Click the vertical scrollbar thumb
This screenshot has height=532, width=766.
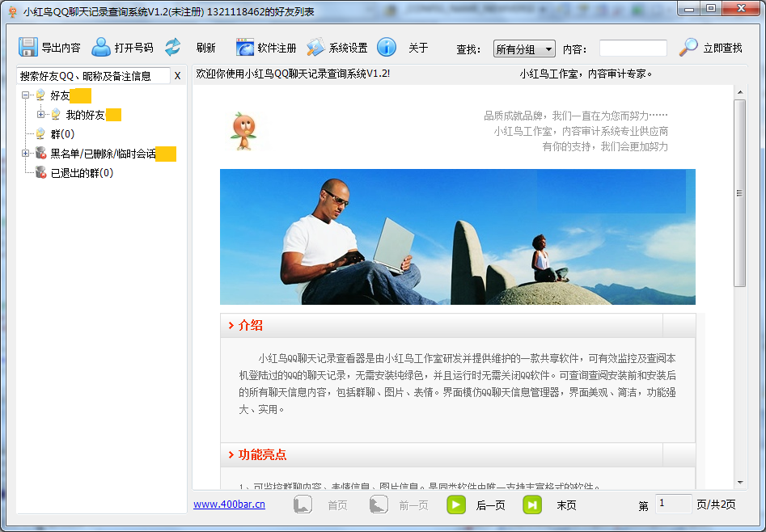click(740, 193)
